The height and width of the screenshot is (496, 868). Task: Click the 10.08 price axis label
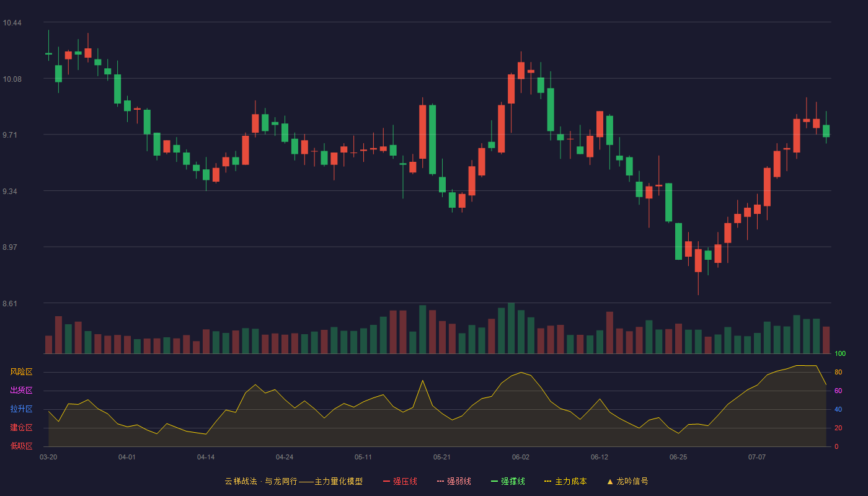click(12, 79)
